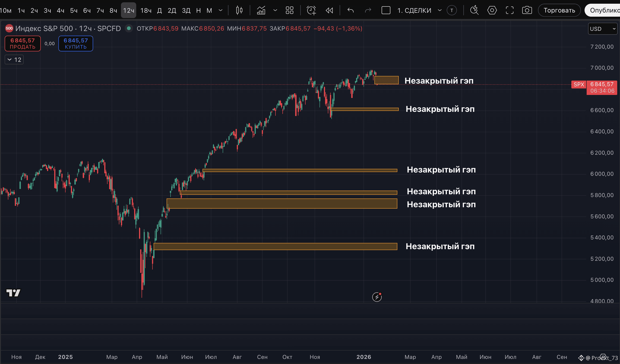This screenshot has width=620, height=364.
Task: Open the USD currency dropdown
Action: click(x=603, y=29)
